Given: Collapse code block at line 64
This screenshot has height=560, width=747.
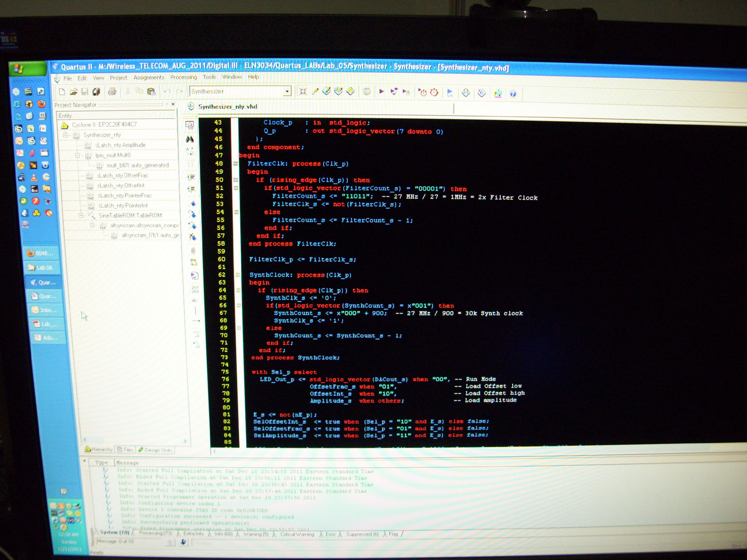Looking at the screenshot, I should point(238,290).
